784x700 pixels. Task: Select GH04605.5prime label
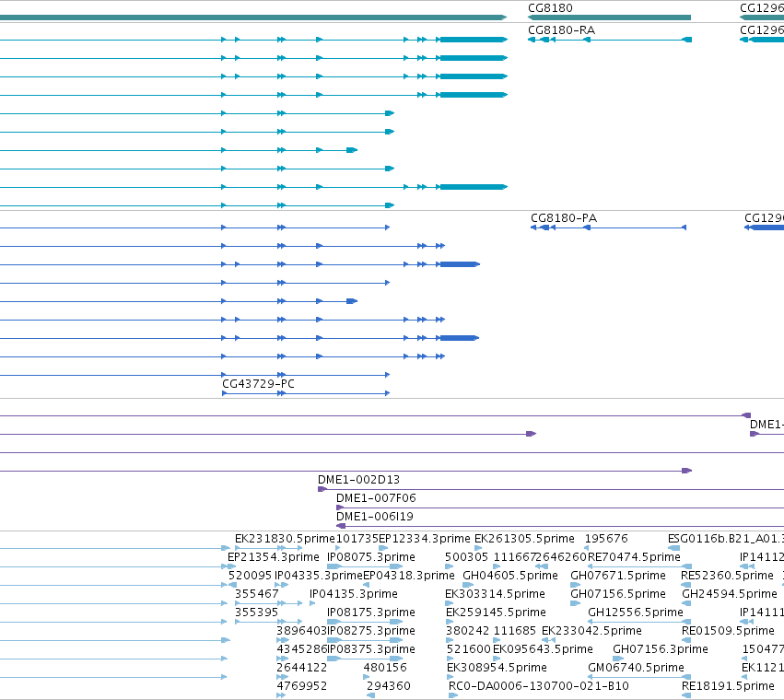pos(510,576)
